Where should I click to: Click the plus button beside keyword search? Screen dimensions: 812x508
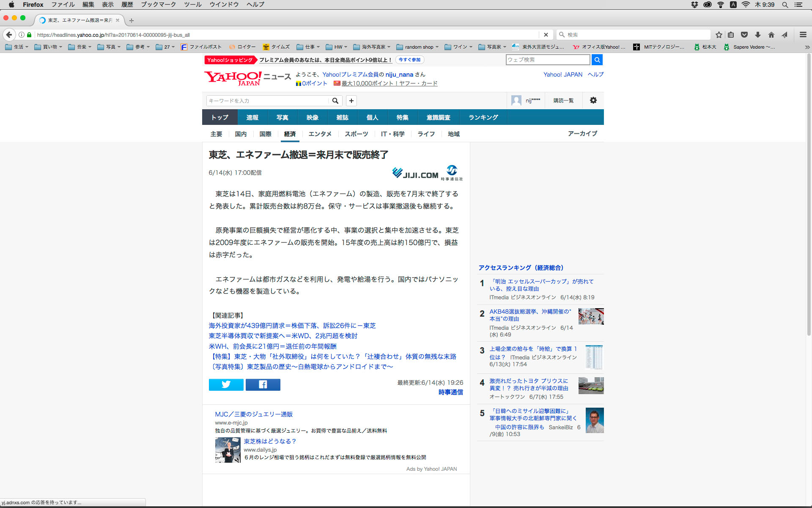351,101
